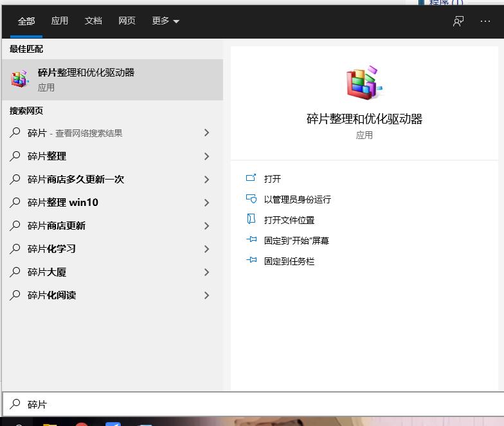Select 碎片化阅读 suggestion
This screenshot has height=426, width=504.
click(113, 295)
